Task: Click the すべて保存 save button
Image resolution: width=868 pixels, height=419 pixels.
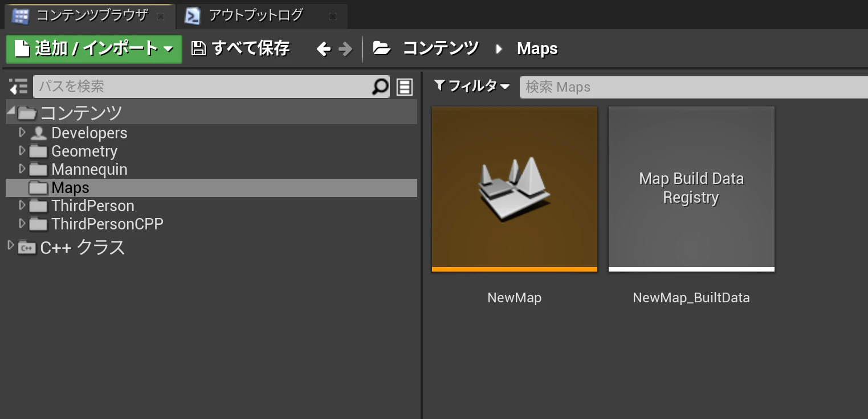Action: [240, 49]
